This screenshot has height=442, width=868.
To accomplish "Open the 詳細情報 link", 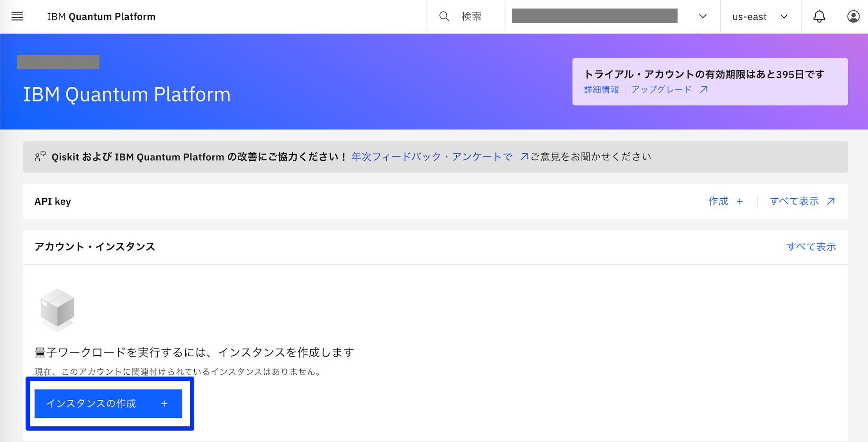I will tap(601, 90).
